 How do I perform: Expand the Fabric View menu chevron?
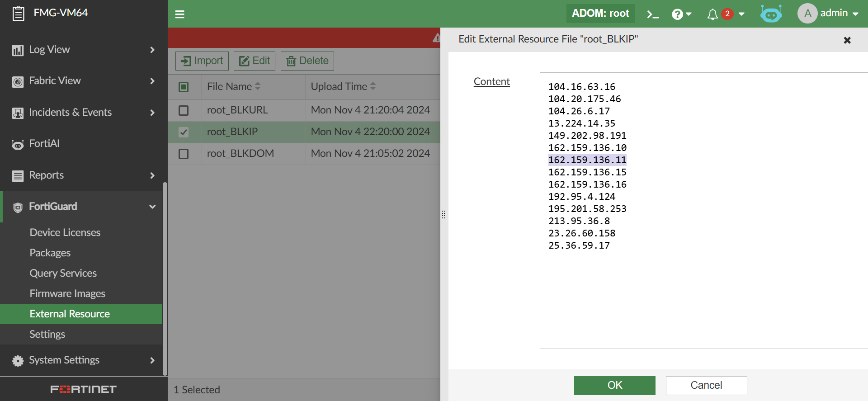152,81
